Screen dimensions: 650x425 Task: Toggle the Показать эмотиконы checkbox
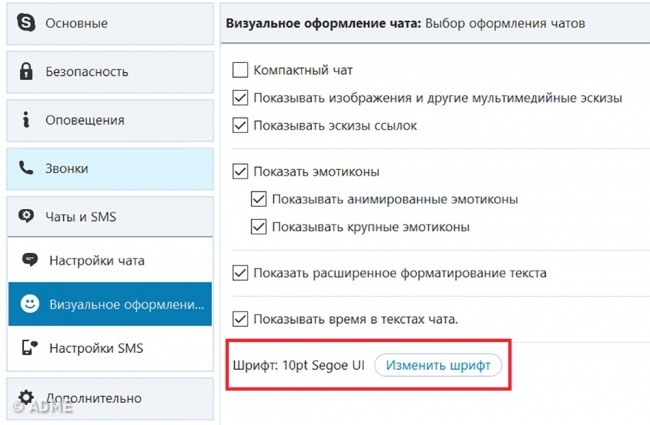[240, 172]
